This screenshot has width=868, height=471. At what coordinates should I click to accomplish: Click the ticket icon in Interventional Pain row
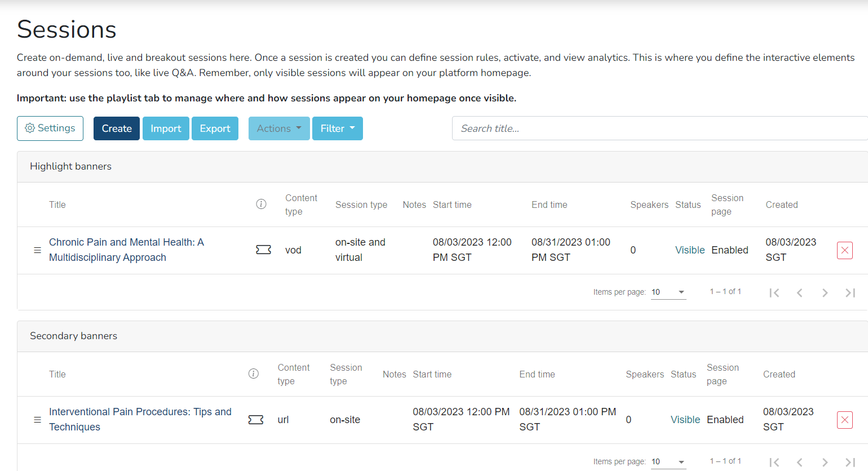256,420
